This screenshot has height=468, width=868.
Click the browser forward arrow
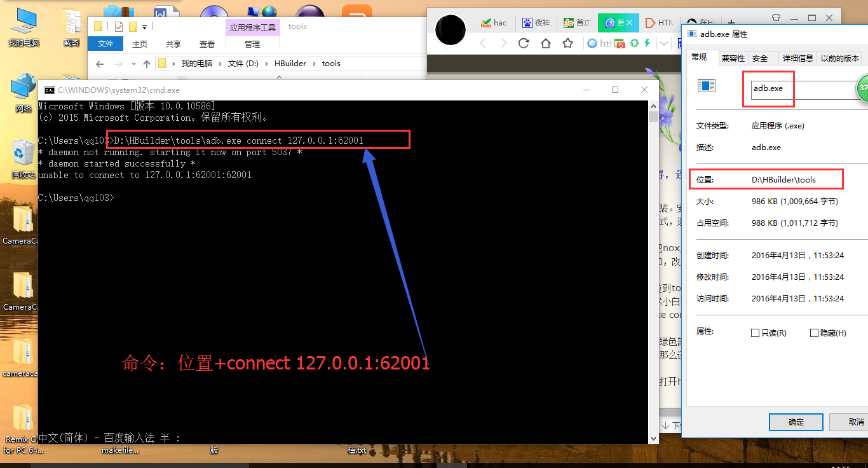503,43
